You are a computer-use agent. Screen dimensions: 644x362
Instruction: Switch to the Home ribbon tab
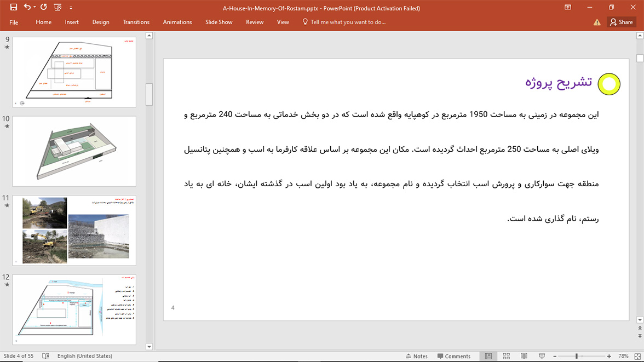coord(44,22)
